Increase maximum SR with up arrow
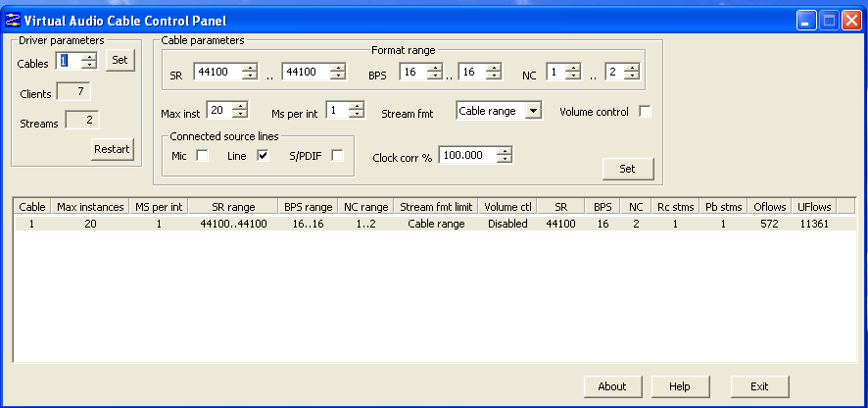868x408 pixels. click(338, 67)
